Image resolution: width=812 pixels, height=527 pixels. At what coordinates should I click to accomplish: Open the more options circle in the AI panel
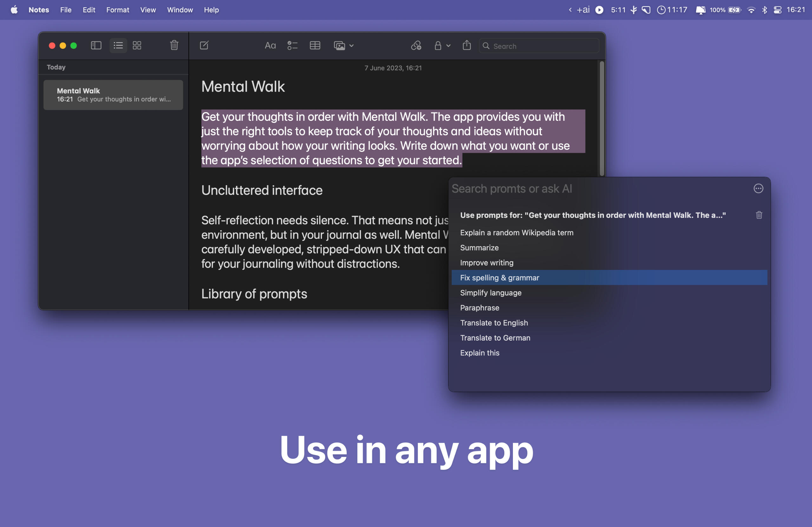click(758, 188)
